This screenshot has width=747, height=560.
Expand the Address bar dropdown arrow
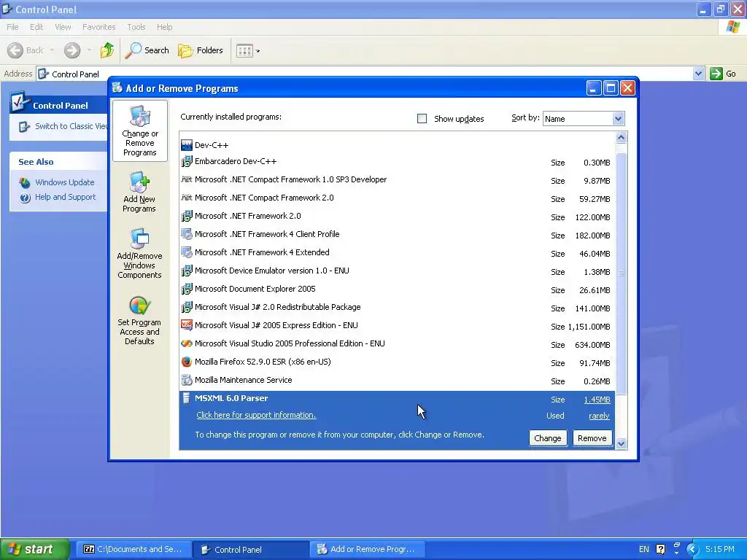point(698,74)
